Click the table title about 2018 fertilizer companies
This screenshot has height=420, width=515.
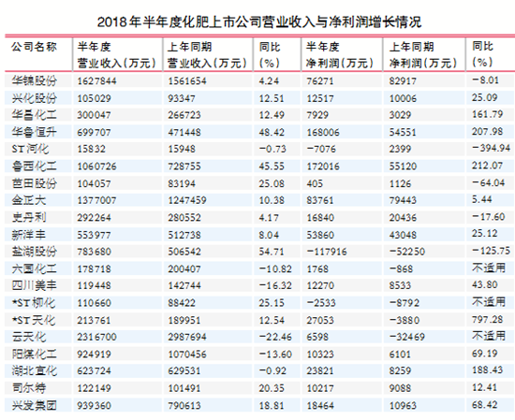pos(259,22)
